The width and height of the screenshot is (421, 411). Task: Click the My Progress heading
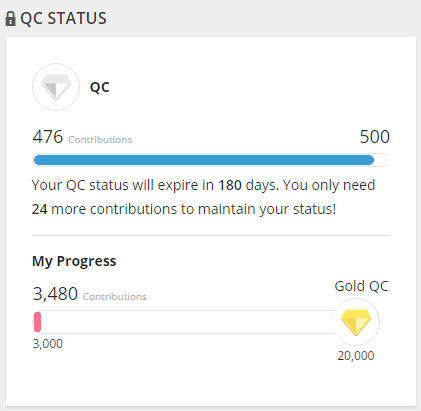click(74, 261)
